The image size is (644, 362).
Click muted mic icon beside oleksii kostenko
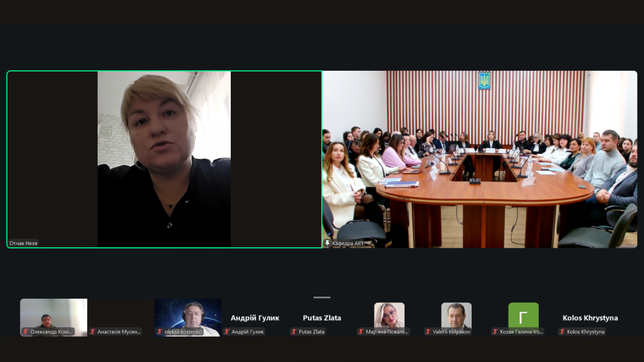[x=159, y=332]
